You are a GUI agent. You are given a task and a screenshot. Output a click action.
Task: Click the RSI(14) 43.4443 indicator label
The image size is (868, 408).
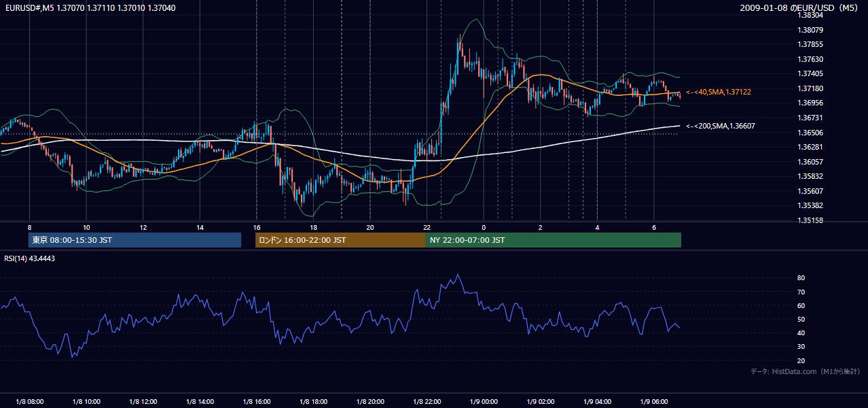[30, 258]
